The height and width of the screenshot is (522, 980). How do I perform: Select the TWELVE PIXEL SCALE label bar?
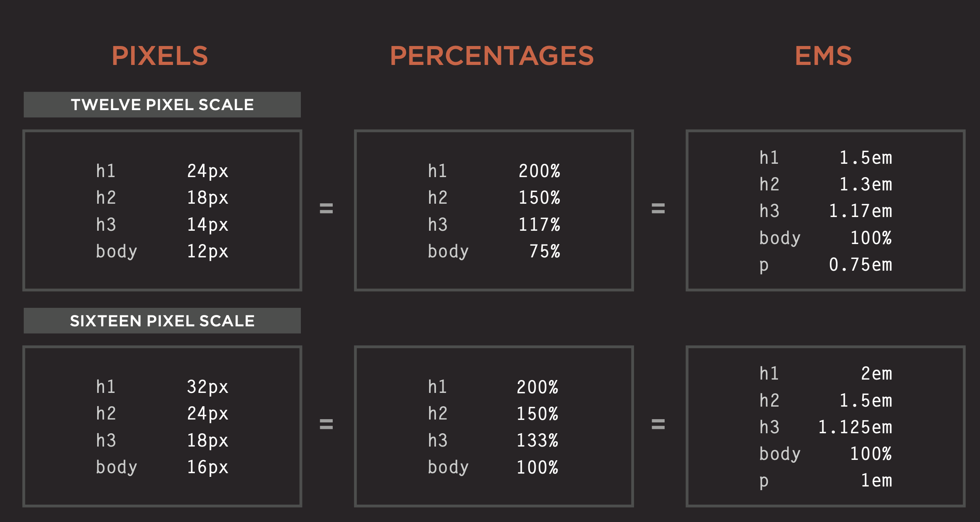162,105
